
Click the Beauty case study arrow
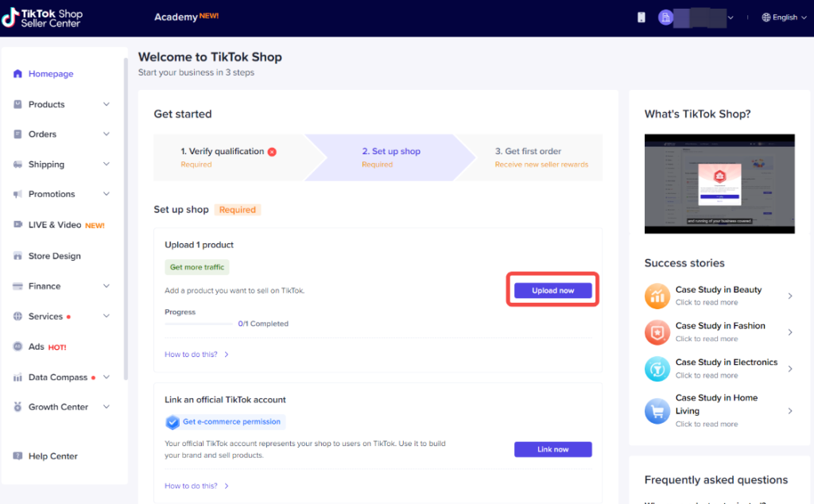point(790,296)
